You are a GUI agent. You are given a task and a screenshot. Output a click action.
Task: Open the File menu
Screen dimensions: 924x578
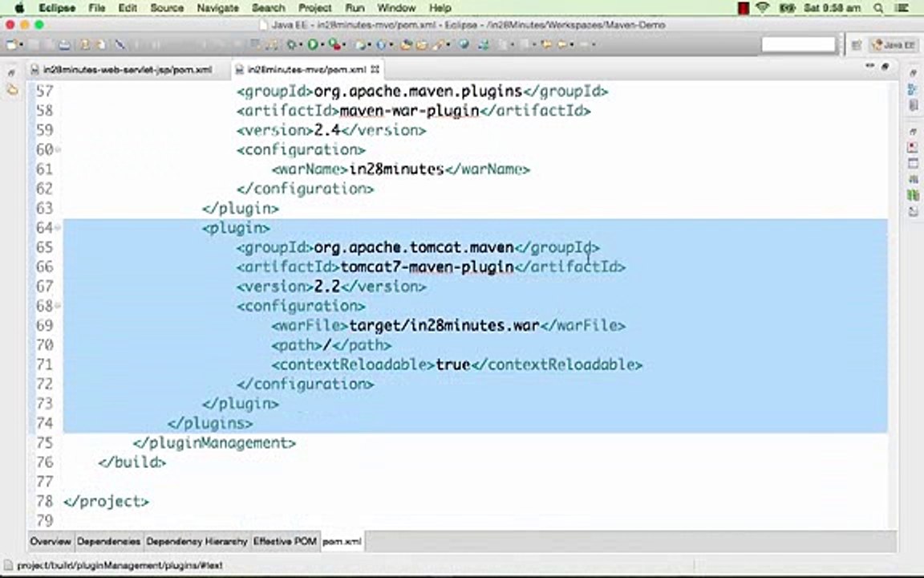(96, 8)
